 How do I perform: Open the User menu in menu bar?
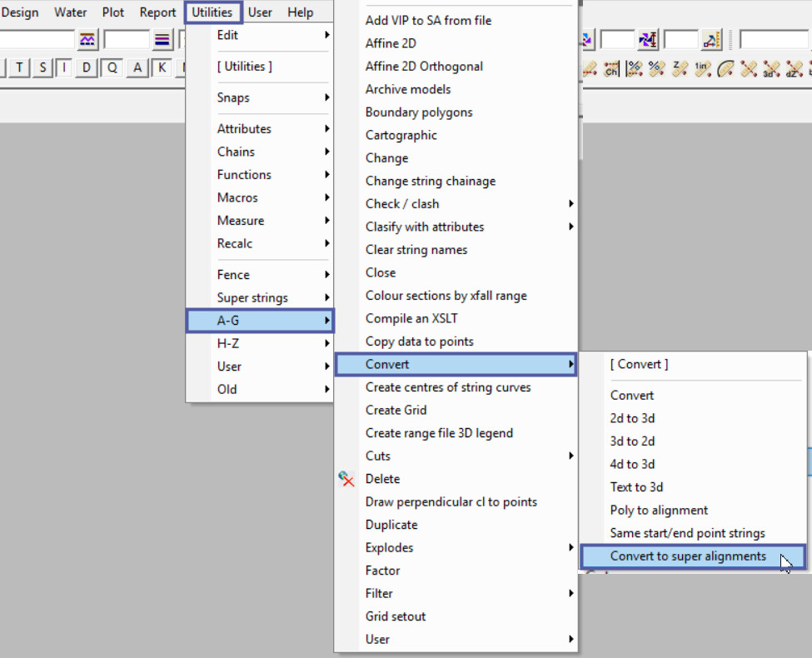click(260, 12)
